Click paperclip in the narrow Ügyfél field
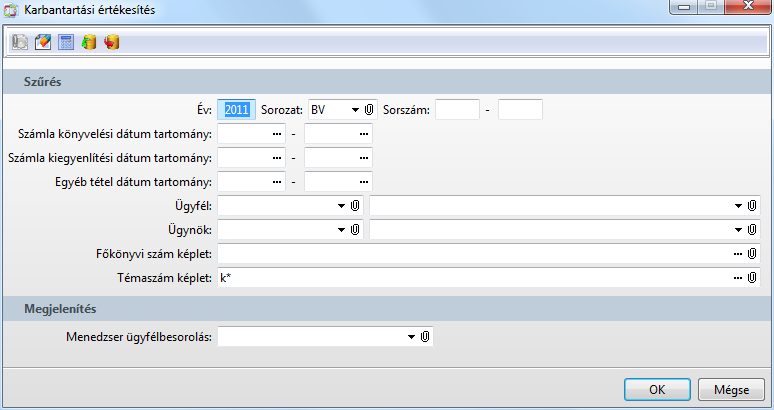The image size is (774, 410). [355, 205]
